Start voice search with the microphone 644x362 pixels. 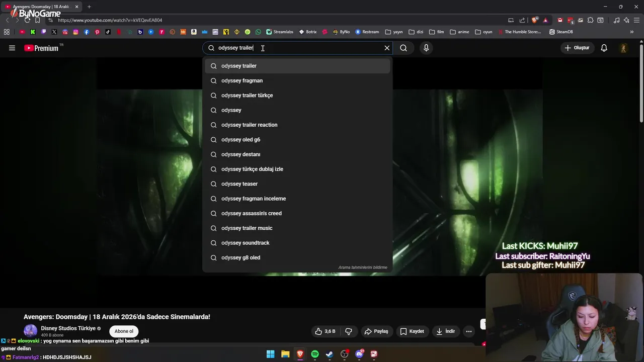pyautogui.click(x=426, y=48)
